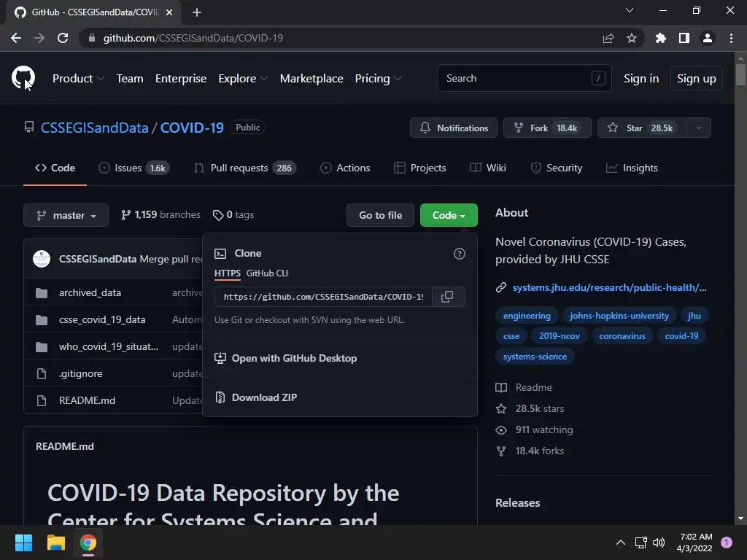Show hidden system tray icons

point(620,542)
